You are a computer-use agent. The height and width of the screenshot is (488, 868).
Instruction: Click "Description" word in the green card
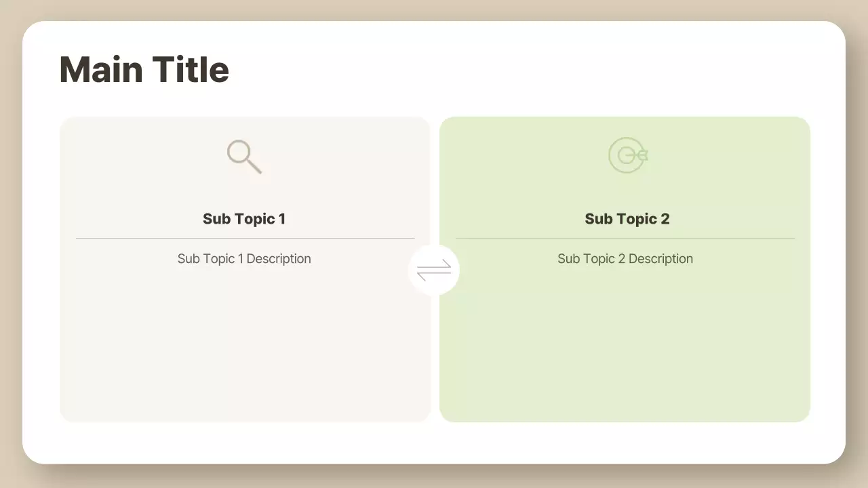click(x=660, y=259)
